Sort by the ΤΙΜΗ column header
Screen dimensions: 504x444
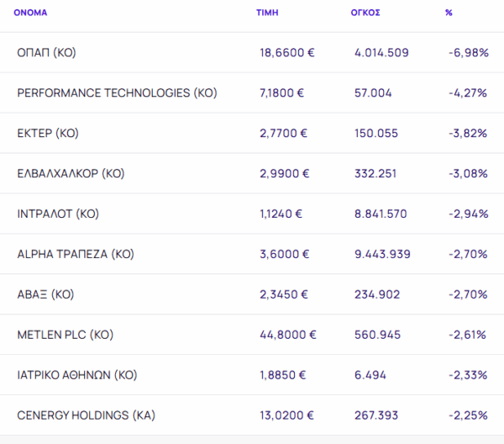point(267,13)
